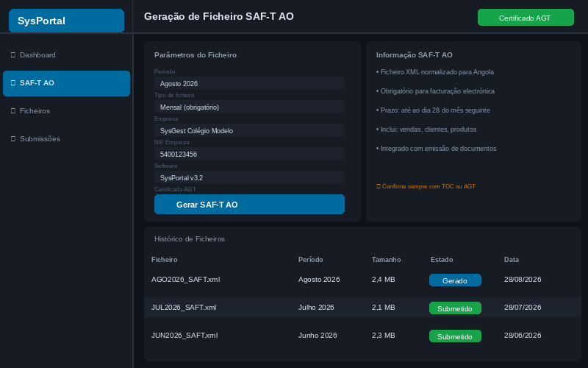
Task: Open the Empresa SysGest Colégio Modelo field
Action: (249, 130)
